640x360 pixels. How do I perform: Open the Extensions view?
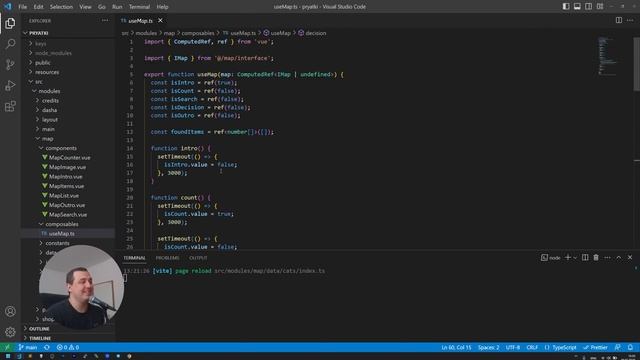pyautogui.click(x=10, y=106)
